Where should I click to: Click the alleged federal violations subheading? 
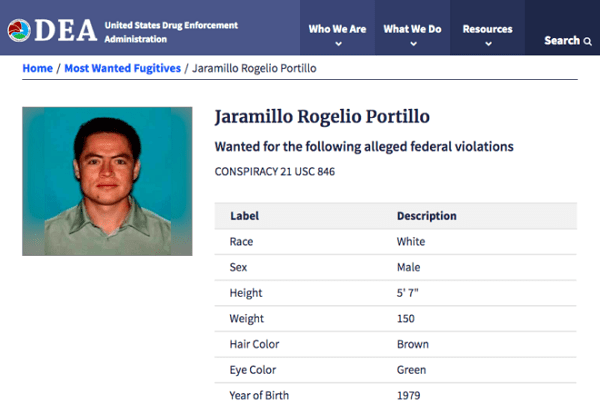364,147
